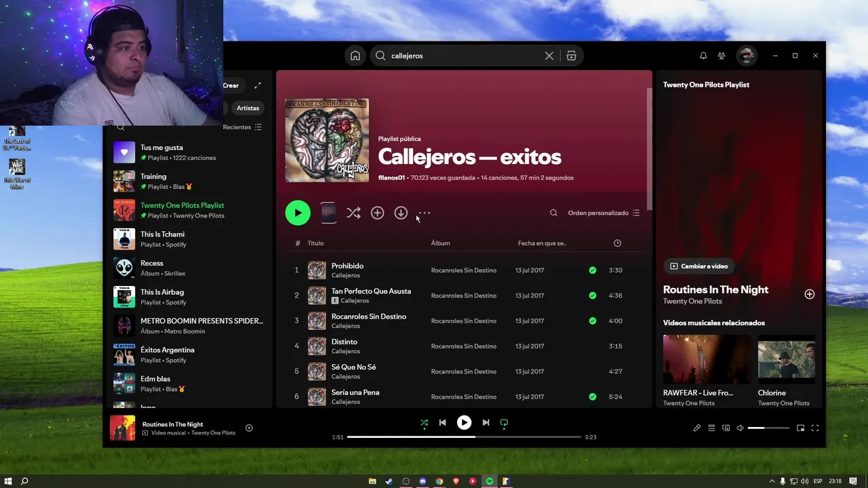
Task: Click the playlist preview thumbnail beside Play
Action: click(x=328, y=213)
